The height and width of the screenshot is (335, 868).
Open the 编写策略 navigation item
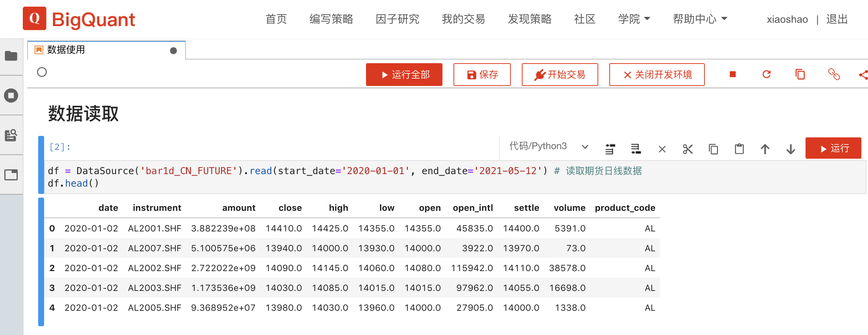(x=331, y=19)
